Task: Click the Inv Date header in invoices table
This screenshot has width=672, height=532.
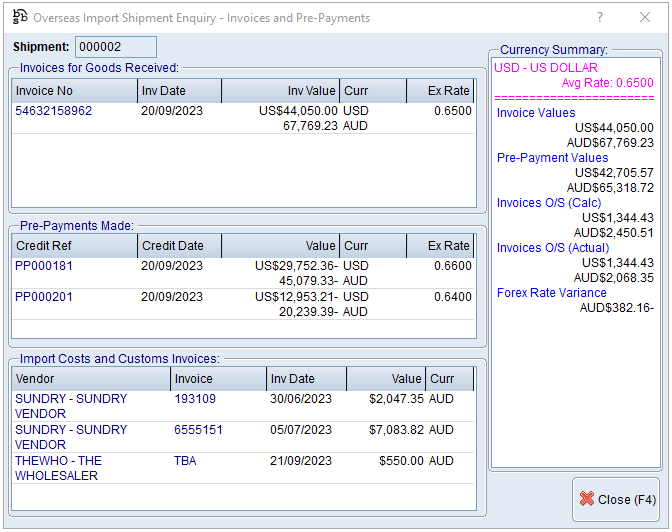Action: tap(178, 91)
